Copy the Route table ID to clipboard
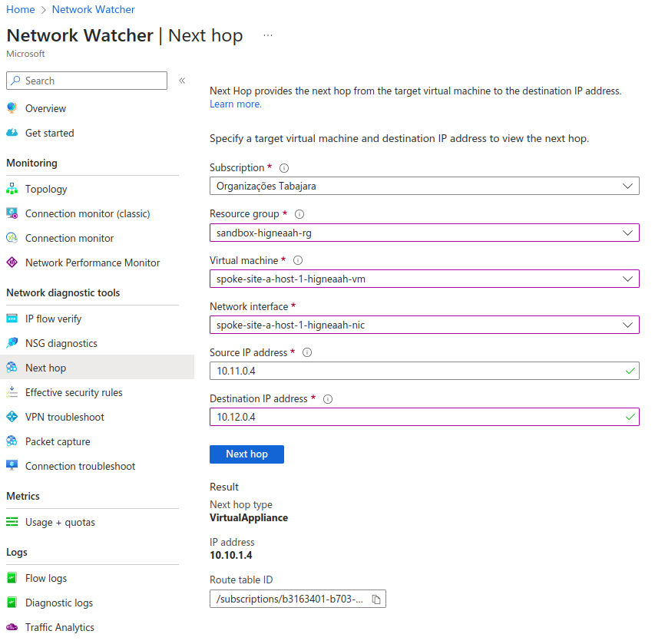 376,599
